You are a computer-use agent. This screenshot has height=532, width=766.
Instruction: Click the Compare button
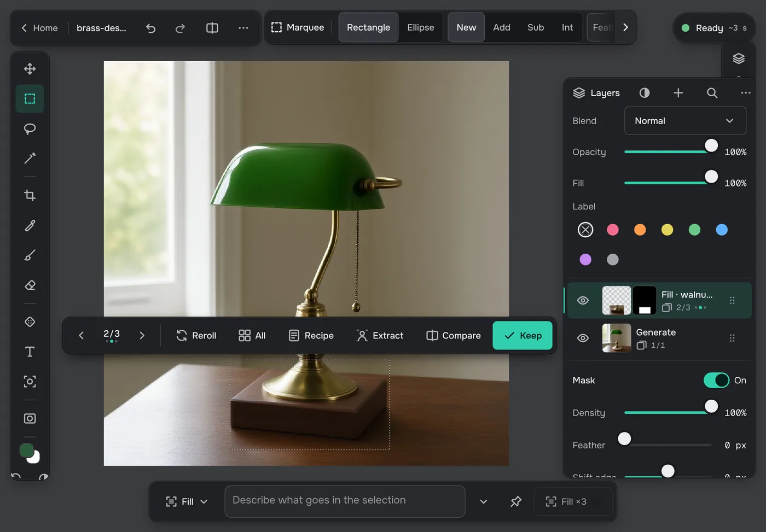coord(454,335)
